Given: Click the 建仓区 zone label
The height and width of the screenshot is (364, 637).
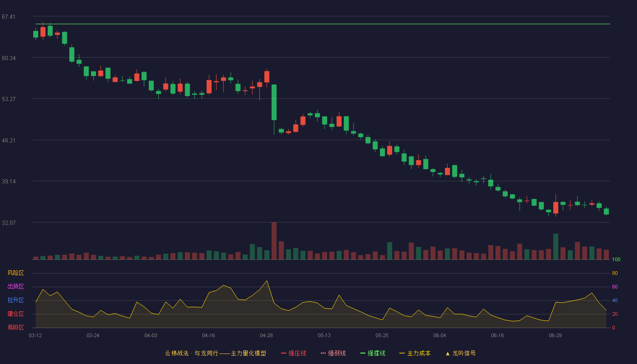Looking at the screenshot, I should point(15,314).
